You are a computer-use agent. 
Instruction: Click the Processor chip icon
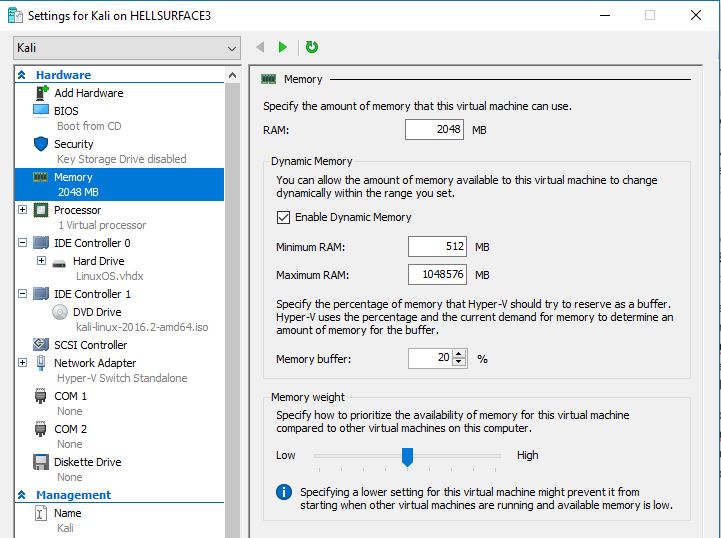tap(41, 210)
